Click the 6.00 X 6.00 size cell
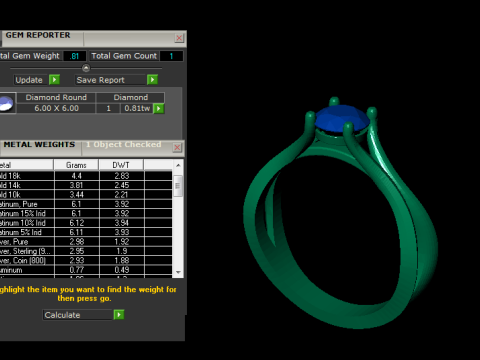The height and width of the screenshot is (360, 480). [56, 108]
